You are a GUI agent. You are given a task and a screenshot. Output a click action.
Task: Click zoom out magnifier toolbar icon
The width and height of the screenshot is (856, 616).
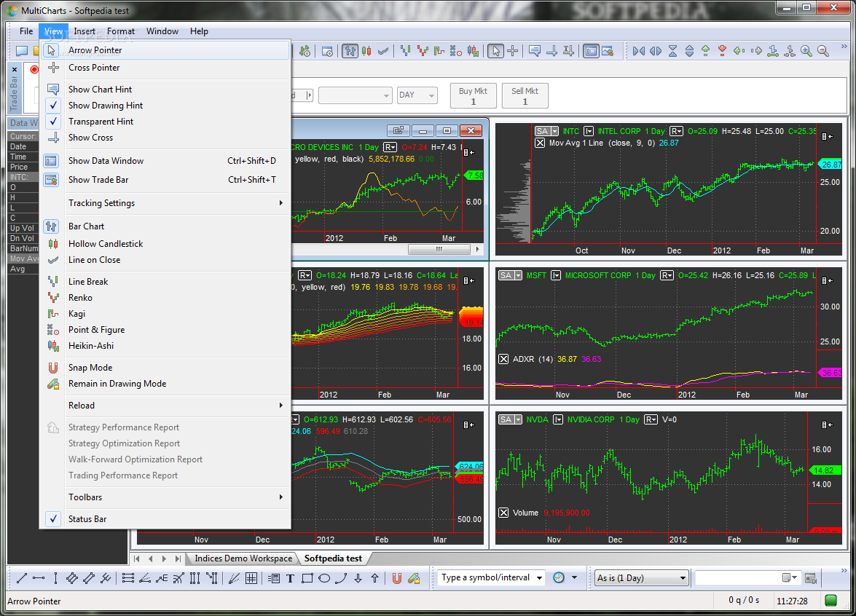pyautogui.click(x=823, y=51)
